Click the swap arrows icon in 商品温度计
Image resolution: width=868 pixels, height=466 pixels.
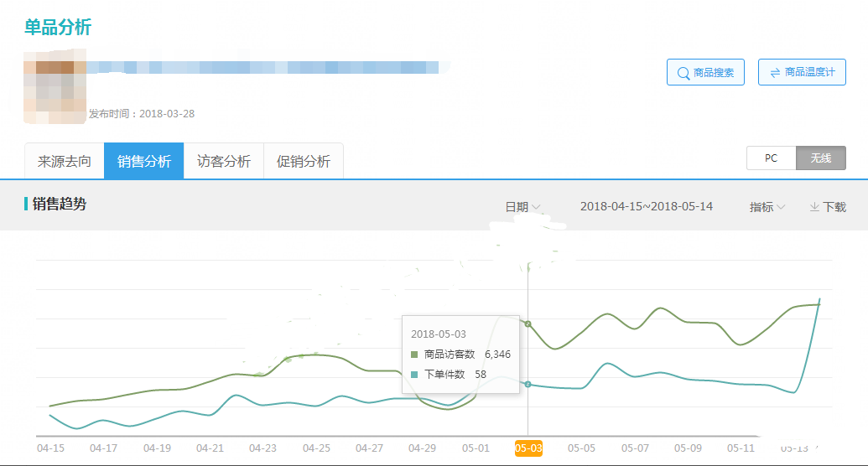[774, 73]
